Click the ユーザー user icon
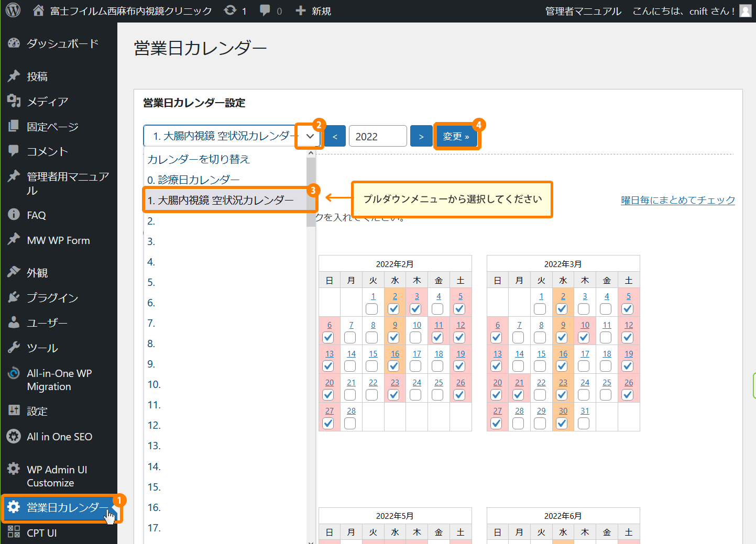 pos(14,323)
